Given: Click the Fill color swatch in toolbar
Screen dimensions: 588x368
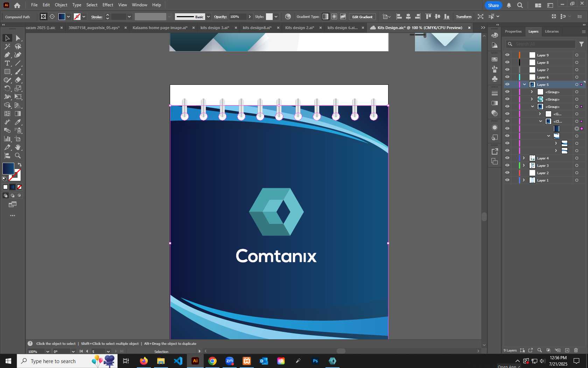Looking at the screenshot, I should [8, 169].
